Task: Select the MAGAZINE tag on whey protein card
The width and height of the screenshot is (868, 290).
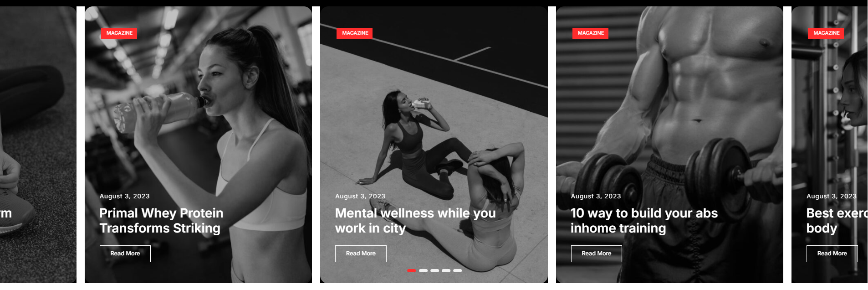Action: pyautogui.click(x=119, y=33)
